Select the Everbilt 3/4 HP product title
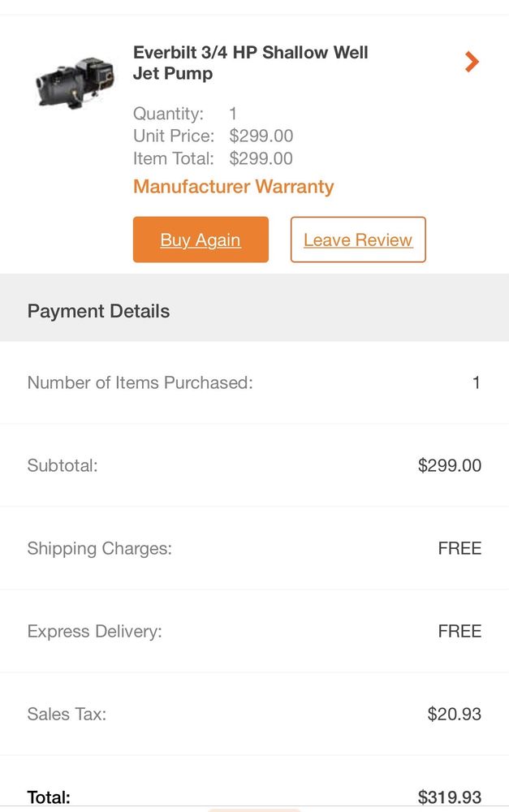509x812 pixels. coord(250,63)
